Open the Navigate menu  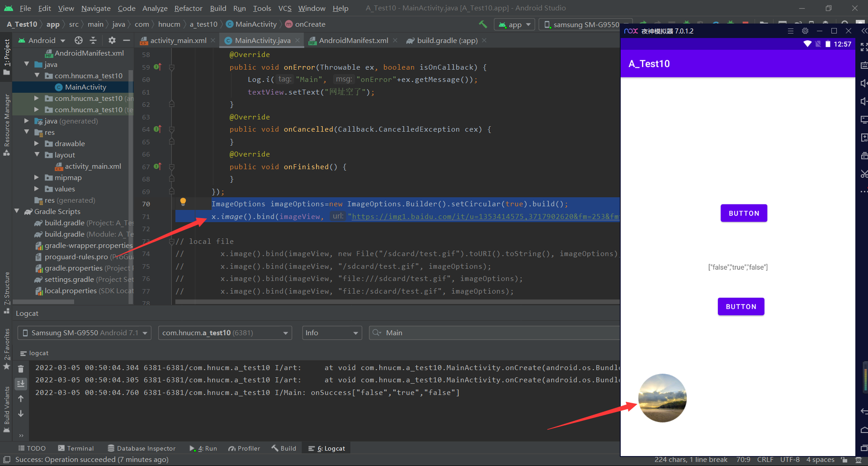coord(96,8)
